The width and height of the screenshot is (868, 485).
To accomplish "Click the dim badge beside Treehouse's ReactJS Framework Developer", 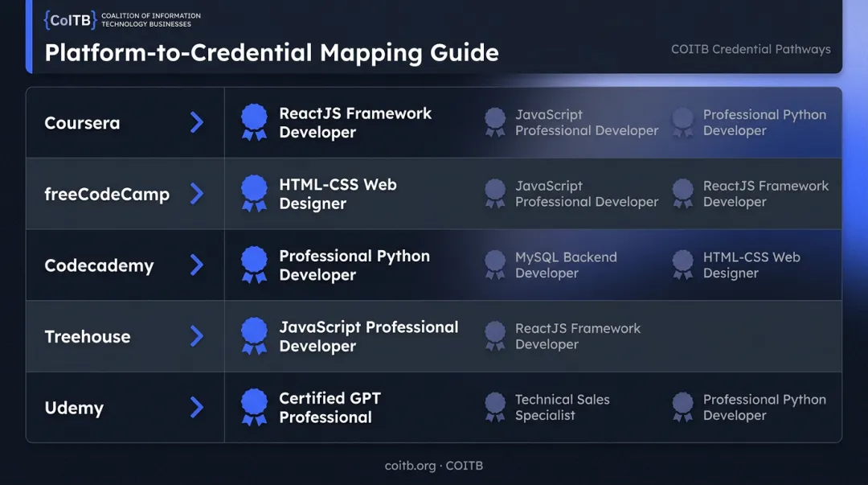I will click(x=495, y=336).
